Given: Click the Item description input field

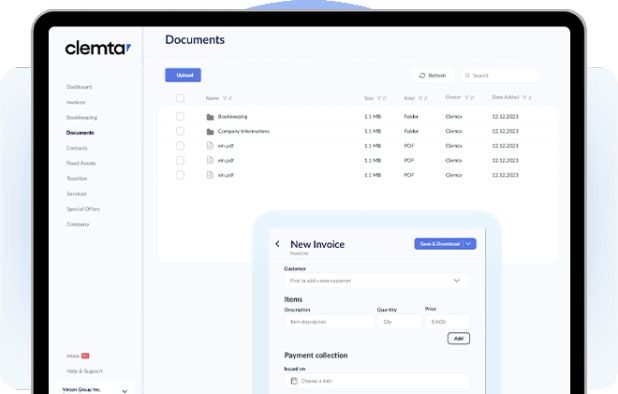Looking at the screenshot, I should click(329, 322).
